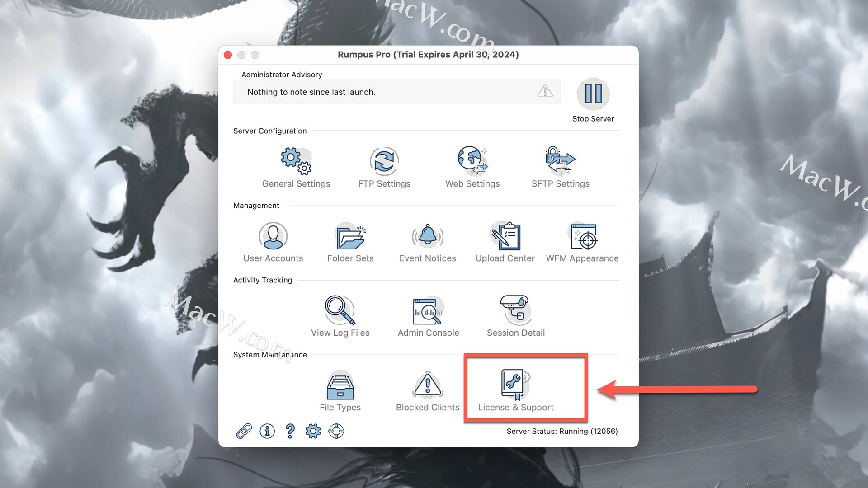Click the 'System Maintenance' section label
868x488 pixels.
tap(270, 355)
